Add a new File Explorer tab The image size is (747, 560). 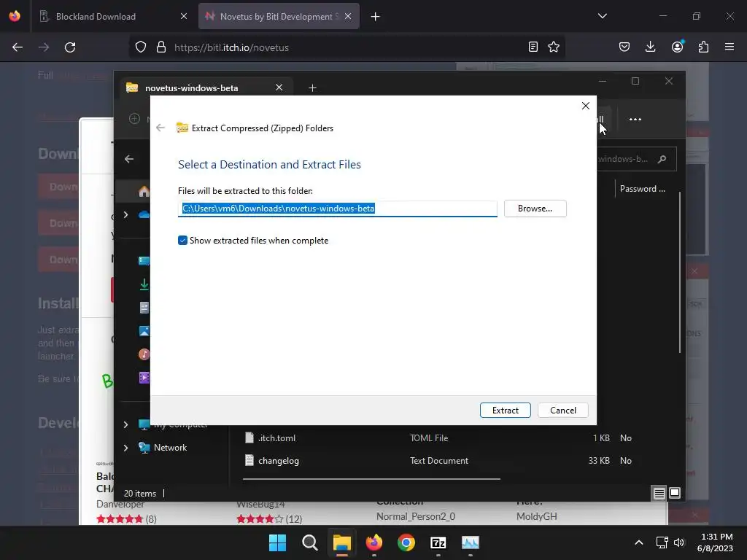click(x=312, y=87)
